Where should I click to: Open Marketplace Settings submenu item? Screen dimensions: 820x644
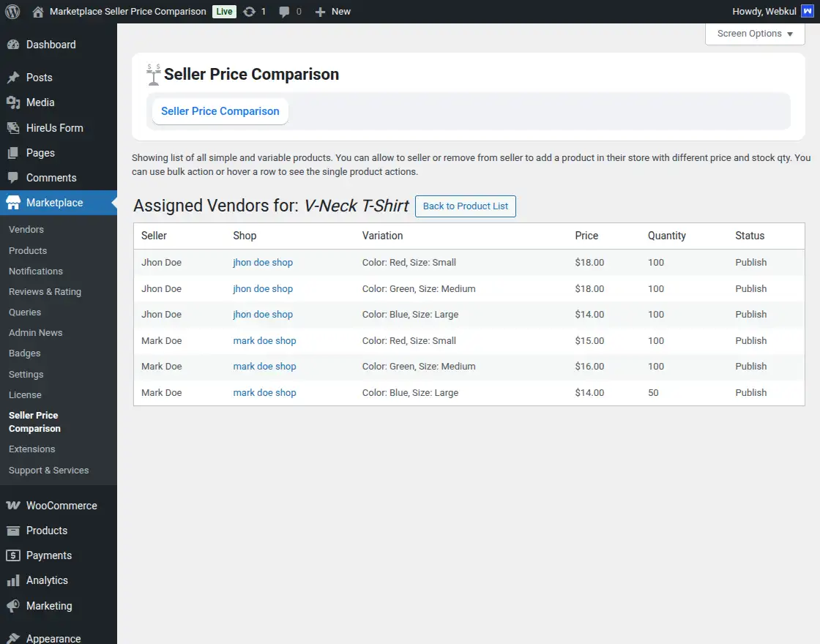coord(26,374)
